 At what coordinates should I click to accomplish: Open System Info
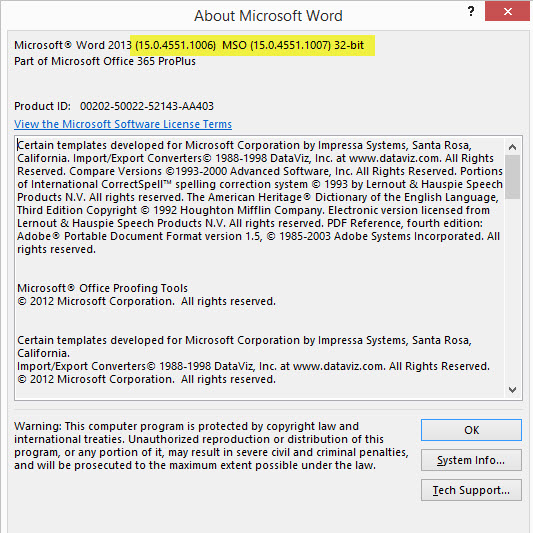tap(471, 460)
